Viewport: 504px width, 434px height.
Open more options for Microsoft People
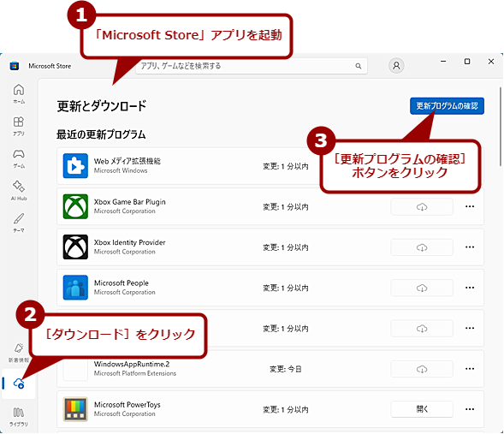(x=470, y=288)
